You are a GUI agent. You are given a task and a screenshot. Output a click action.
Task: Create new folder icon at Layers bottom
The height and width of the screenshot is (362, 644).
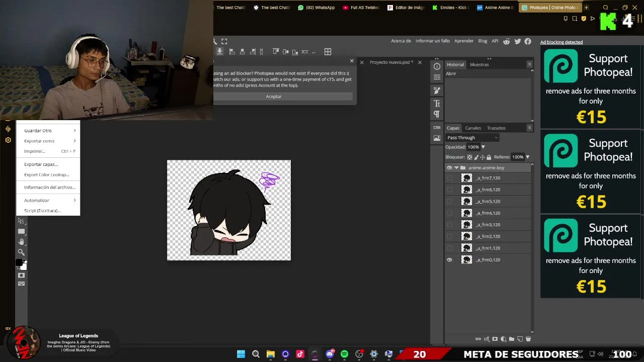click(x=512, y=339)
